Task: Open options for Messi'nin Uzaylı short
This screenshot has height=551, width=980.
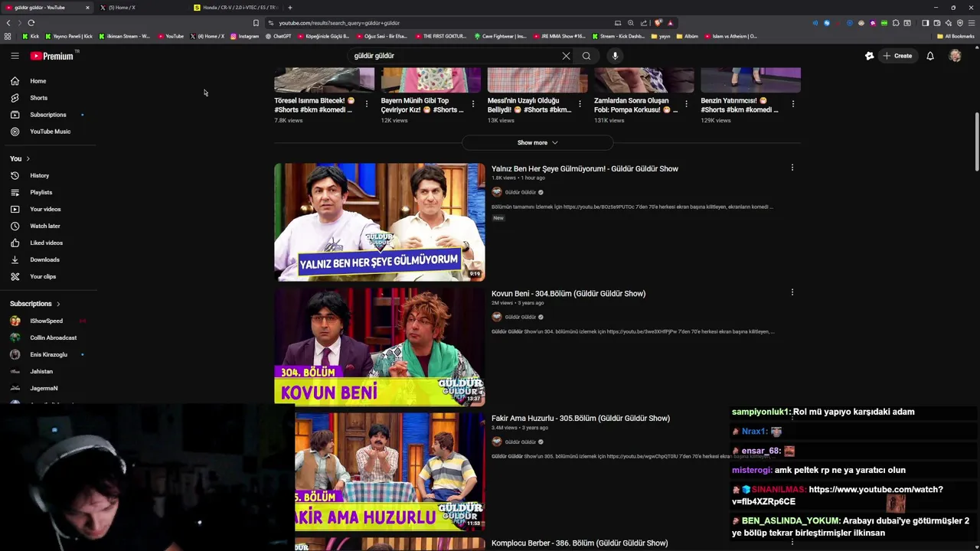Action: (x=580, y=104)
